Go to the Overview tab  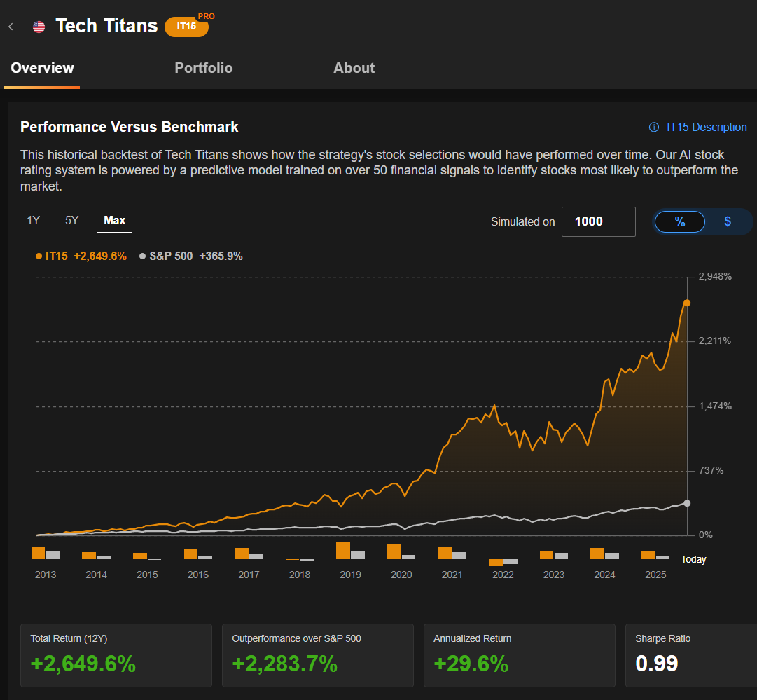coord(42,68)
